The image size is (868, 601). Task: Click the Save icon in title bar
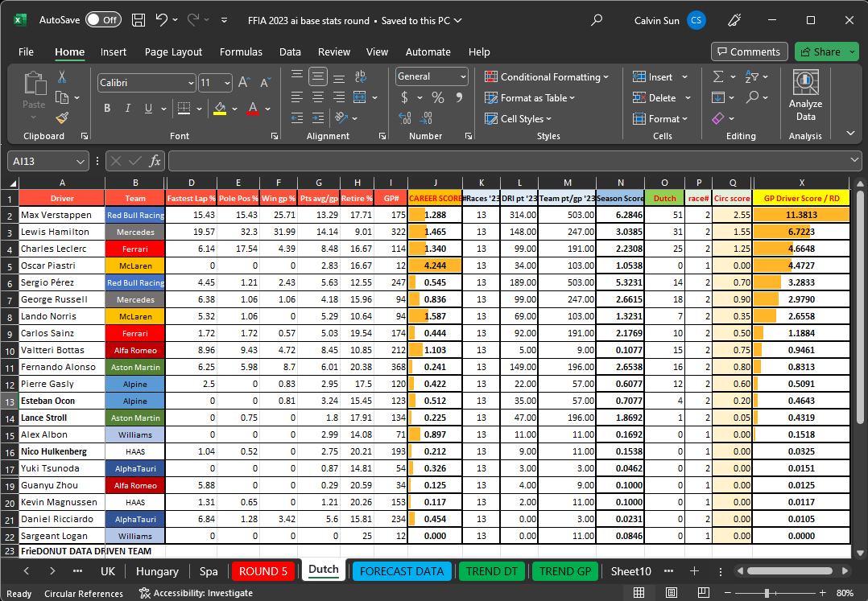click(x=138, y=20)
